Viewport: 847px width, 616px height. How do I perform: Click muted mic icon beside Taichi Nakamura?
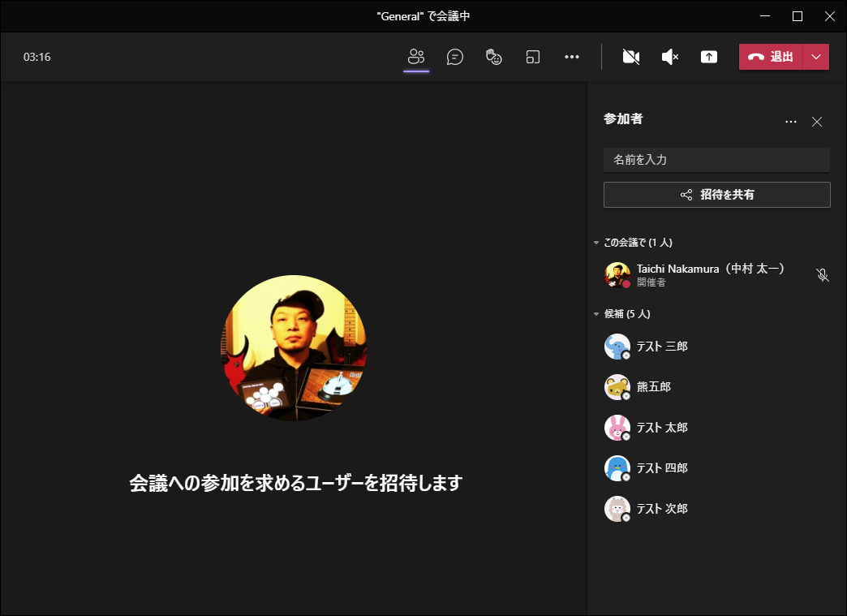coord(823,275)
